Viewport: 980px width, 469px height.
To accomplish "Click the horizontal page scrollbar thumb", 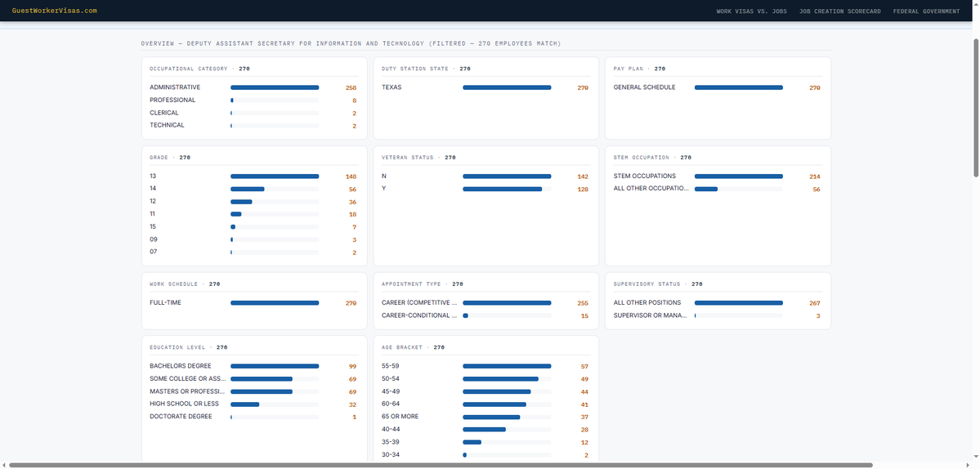I will point(441,465).
